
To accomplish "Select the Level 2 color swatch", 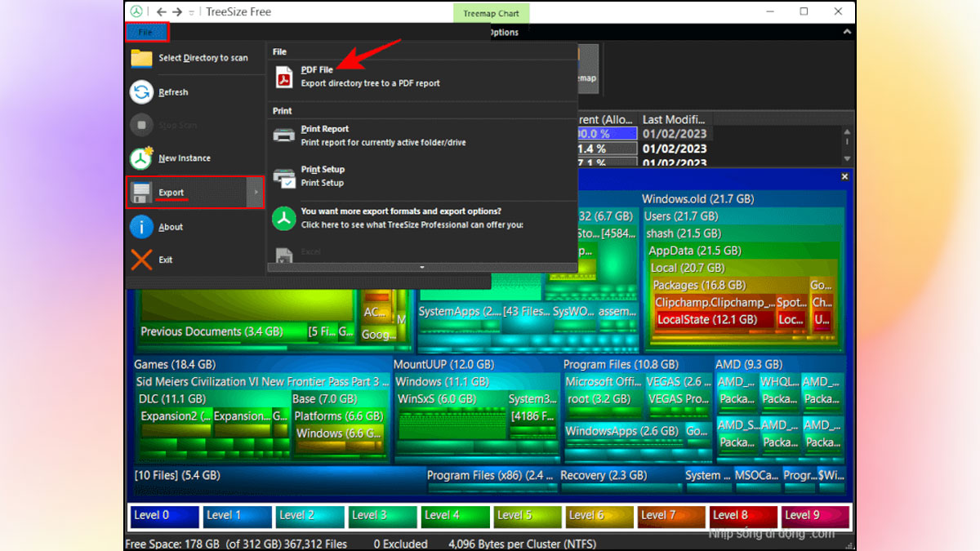I will 310,516.
